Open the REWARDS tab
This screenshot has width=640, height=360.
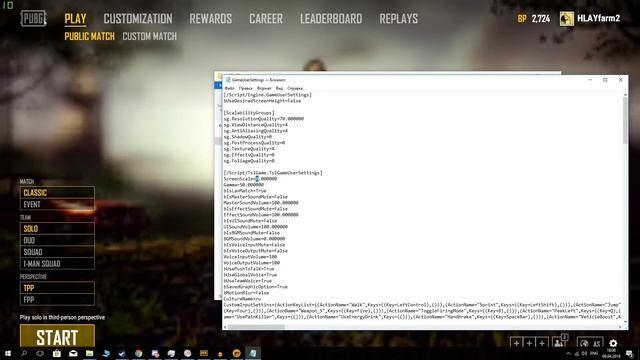(x=211, y=19)
